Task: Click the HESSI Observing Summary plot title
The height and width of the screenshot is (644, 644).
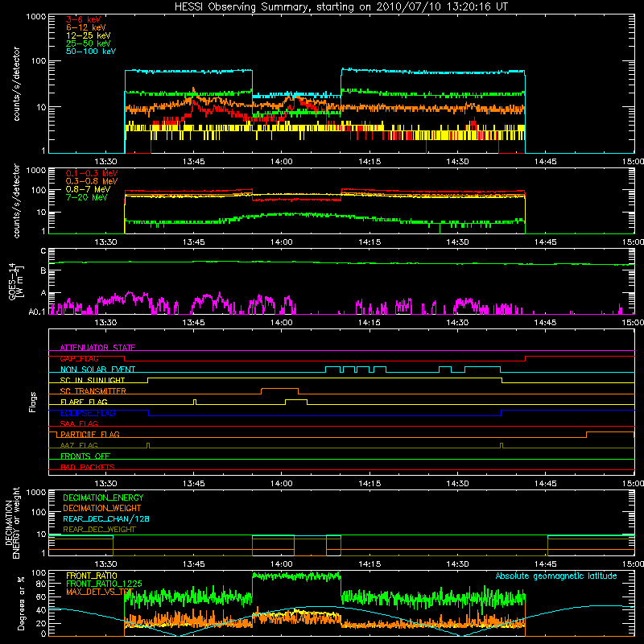Action: [341, 7]
